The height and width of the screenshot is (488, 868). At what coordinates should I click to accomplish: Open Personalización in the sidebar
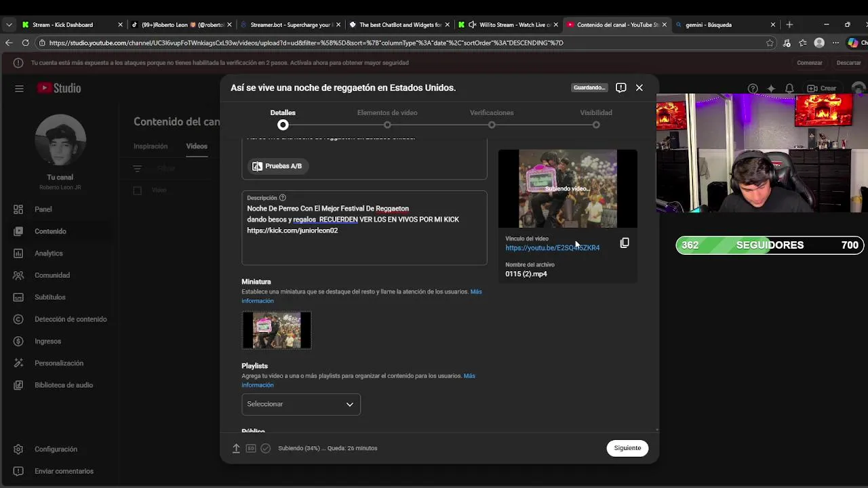pos(58,363)
